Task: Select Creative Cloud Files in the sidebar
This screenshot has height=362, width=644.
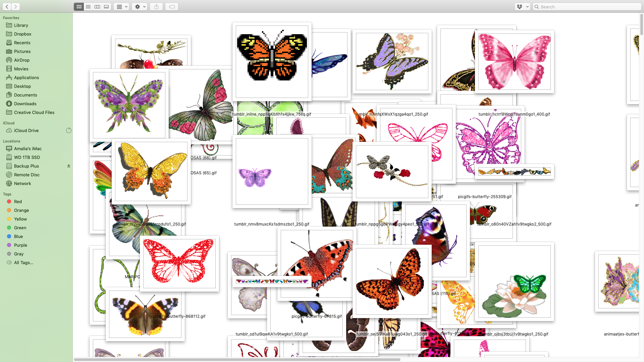Action: coord(34,112)
